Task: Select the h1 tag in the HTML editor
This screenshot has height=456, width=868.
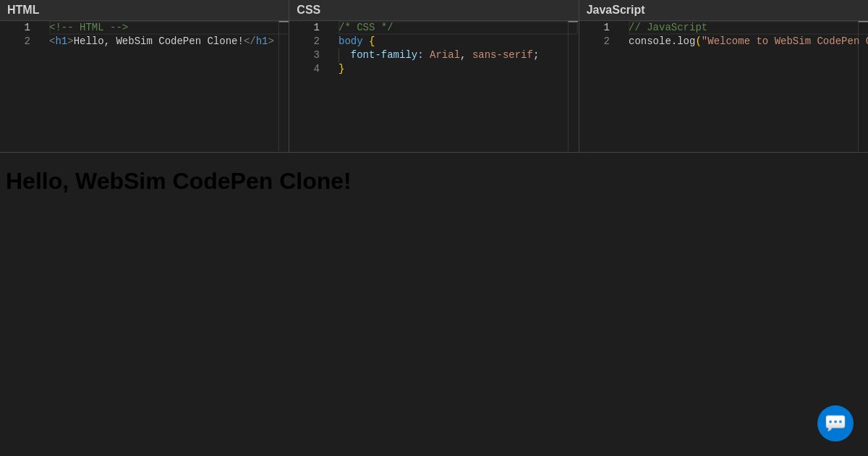Action: 61,41
